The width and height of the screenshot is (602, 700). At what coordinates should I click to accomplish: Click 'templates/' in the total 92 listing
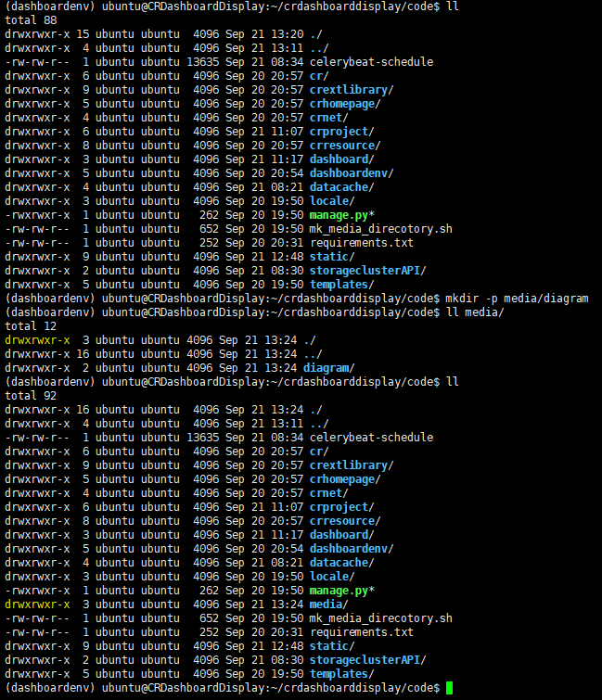pos(341,674)
